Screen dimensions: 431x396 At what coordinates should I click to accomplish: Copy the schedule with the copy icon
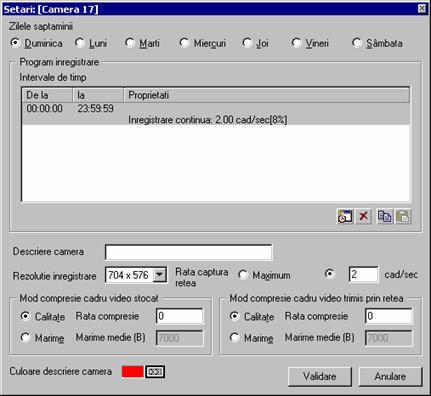click(x=385, y=216)
